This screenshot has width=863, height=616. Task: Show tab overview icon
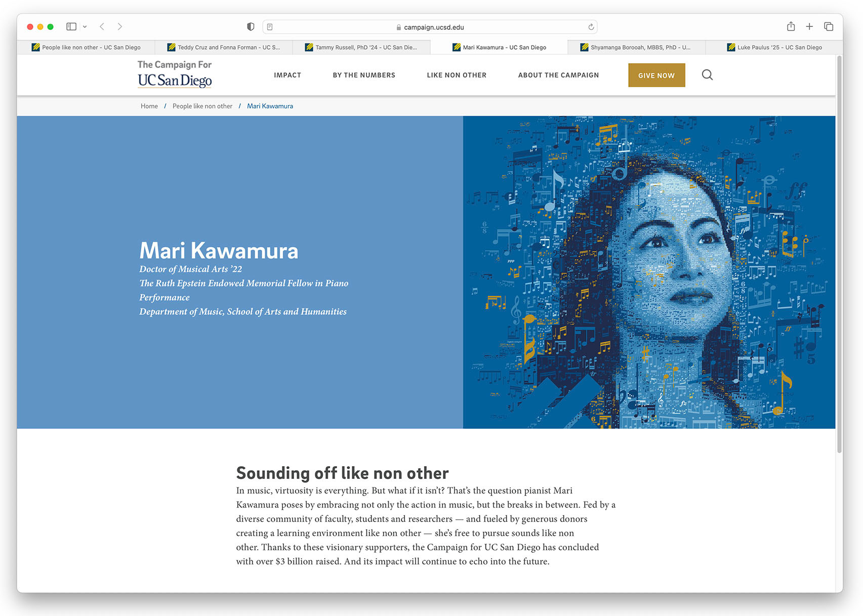pos(829,26)
